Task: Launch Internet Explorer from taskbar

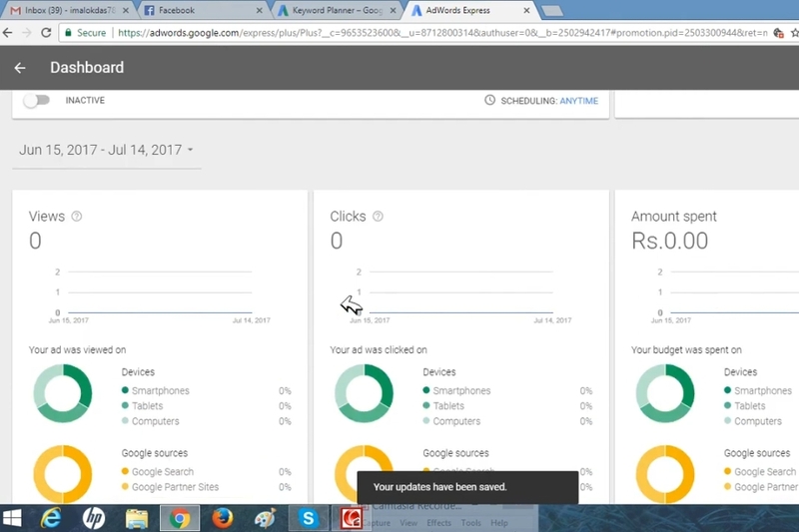Action: (x=51, y=518)
